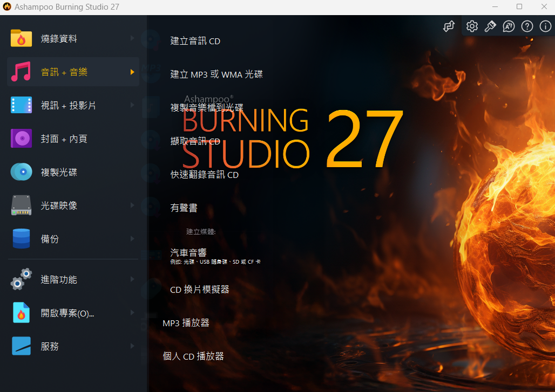This screenshot has width=555, height=392.
Task: Click the 服務 blue square icon
Action: click(x=21, y=346)
